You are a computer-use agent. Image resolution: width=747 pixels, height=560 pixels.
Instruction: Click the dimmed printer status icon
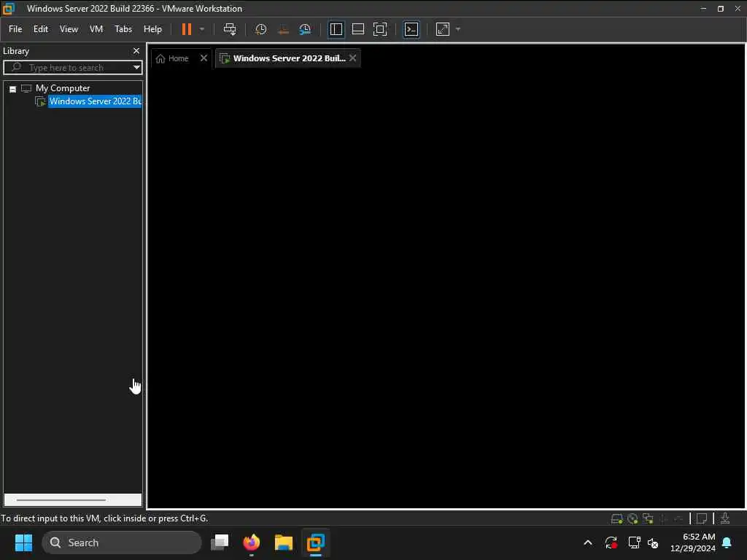coord(679,518)
